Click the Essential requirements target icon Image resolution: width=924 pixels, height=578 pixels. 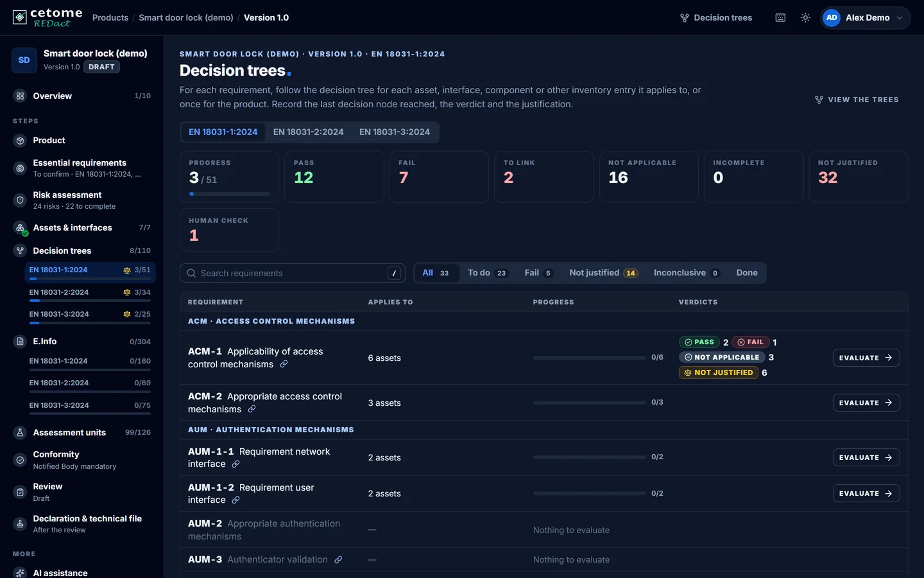click(20, 168)
